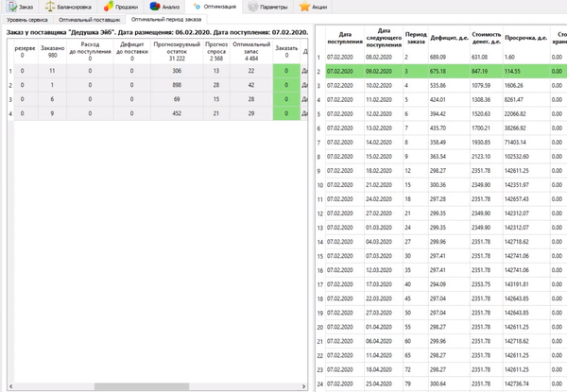Click the Прогноз спроса header

(216, 51)
